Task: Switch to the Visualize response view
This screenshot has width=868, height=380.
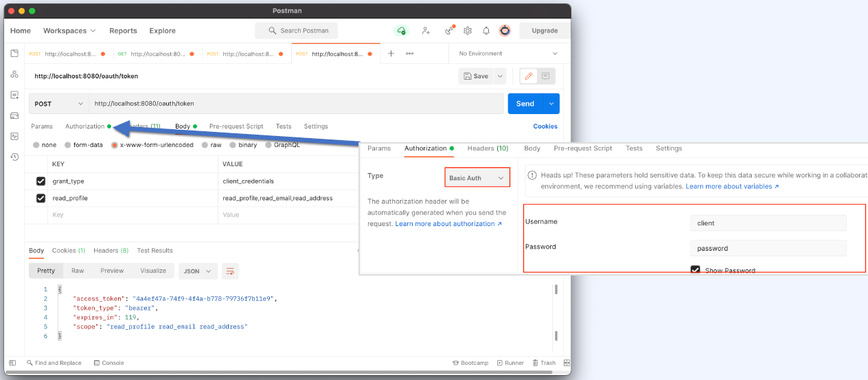Action: pyautogui.click(x=153, y=271)
